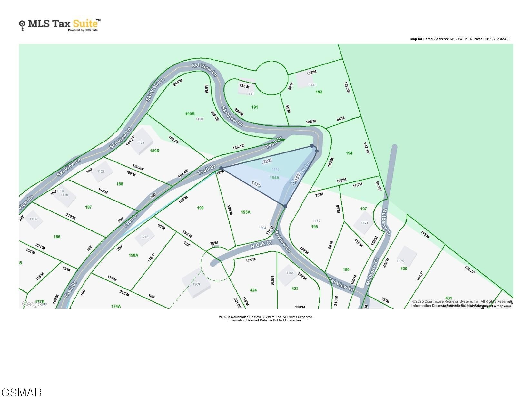Click lot number 194
Viewport: 532px width, 411px height.
(349, 153)
